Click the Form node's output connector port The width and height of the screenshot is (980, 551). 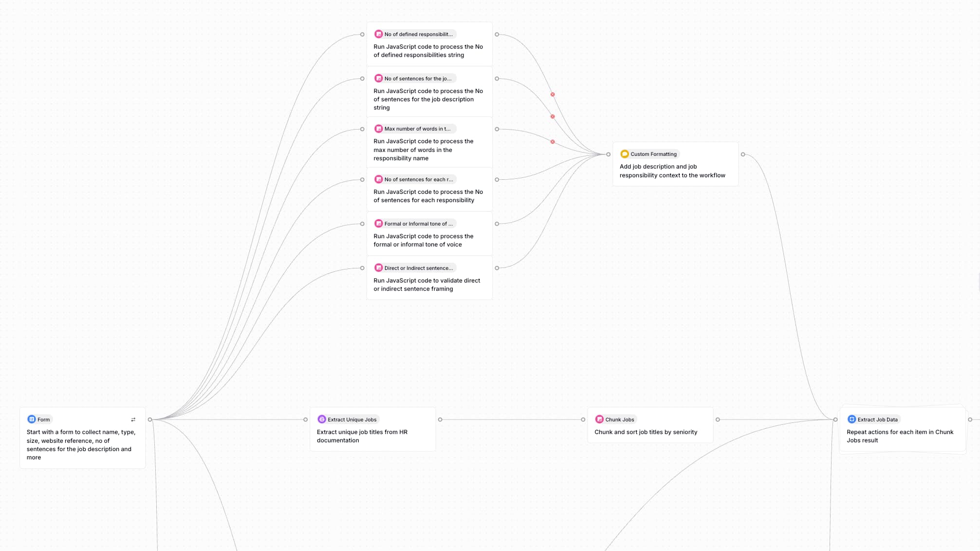tap(150, 419)
